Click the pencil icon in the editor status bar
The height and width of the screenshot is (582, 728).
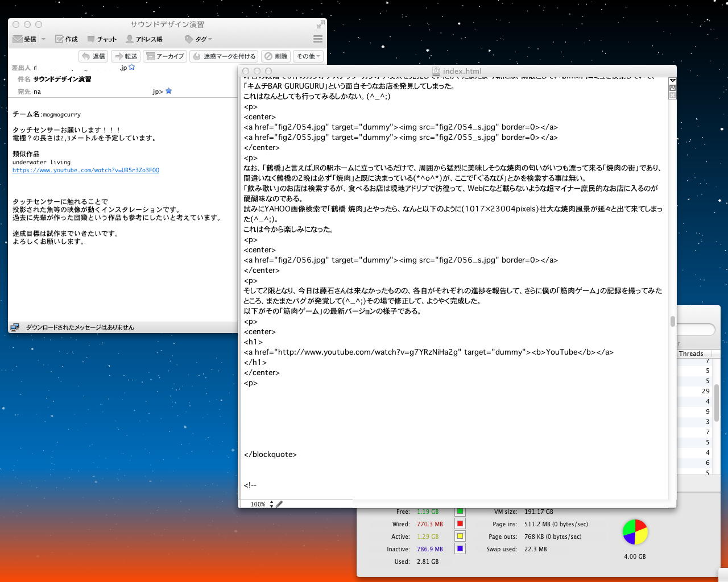coord(279,504)
